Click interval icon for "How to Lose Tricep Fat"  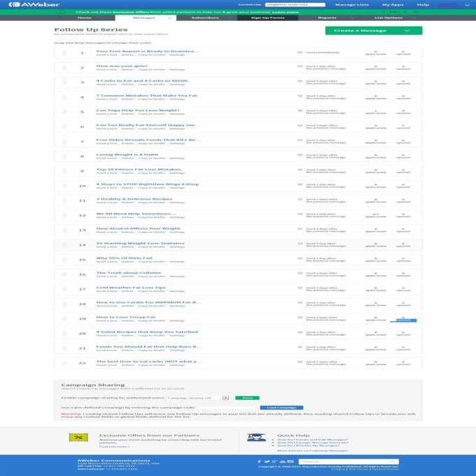(x=300, y=317)
